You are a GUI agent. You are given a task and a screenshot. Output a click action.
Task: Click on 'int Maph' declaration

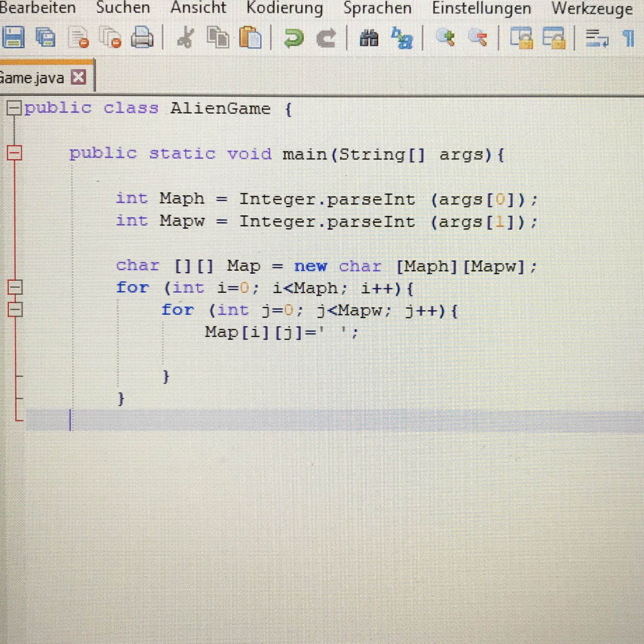(160, 198)
